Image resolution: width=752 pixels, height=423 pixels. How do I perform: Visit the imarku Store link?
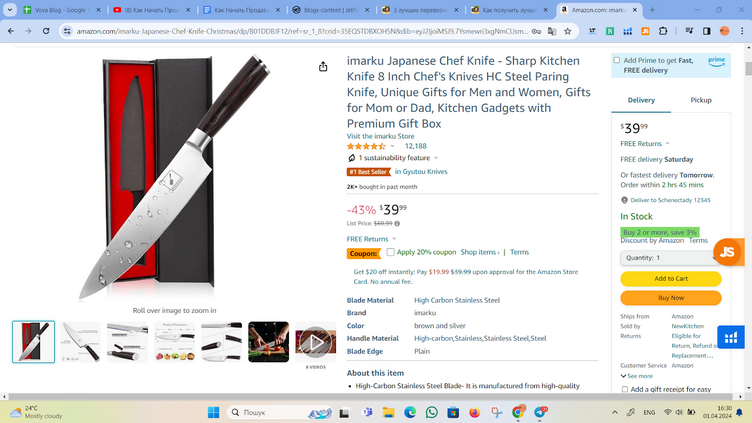tap(380, 136)
